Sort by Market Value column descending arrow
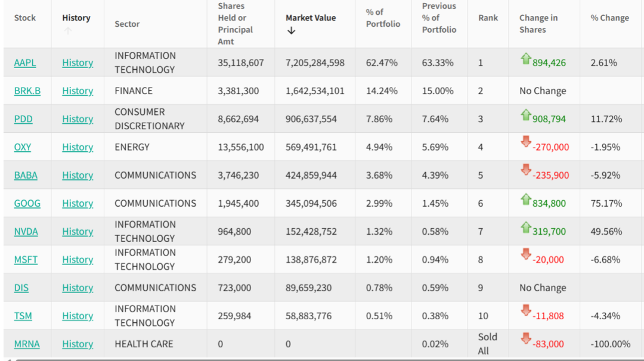This screenshot has height=361, width=644. click(x=291, y=31)
